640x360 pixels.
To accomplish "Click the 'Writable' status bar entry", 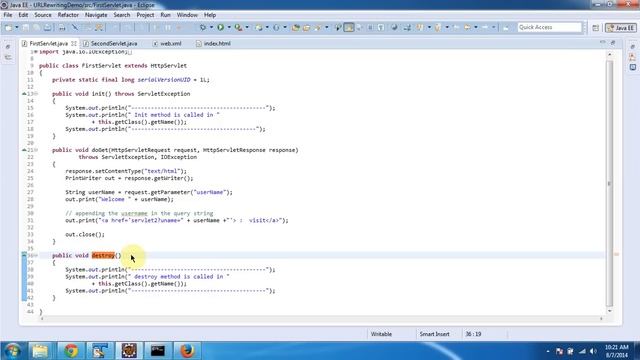I will pos(381,334).
